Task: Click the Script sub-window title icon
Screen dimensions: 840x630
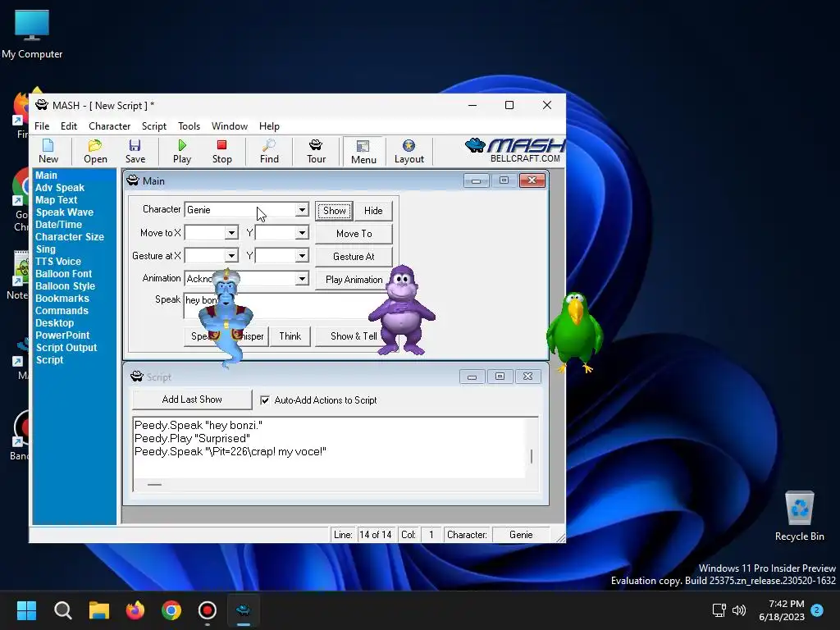Action: pyautogui.click(x=137, y=377)
